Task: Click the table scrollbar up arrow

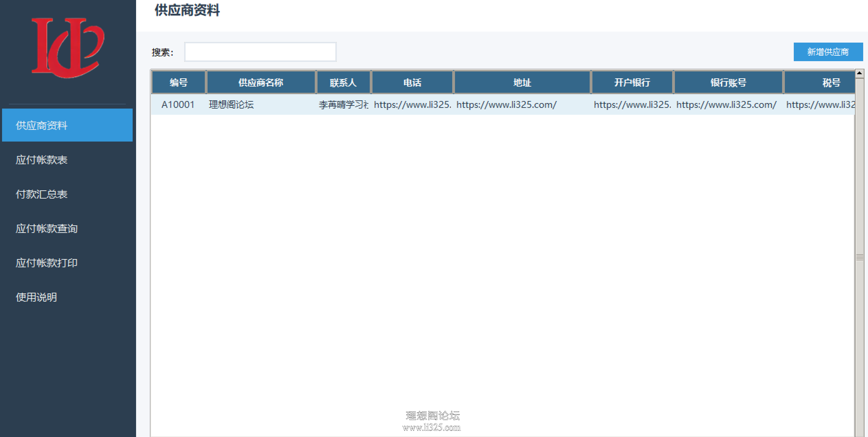Action: (x=859, y=73)
